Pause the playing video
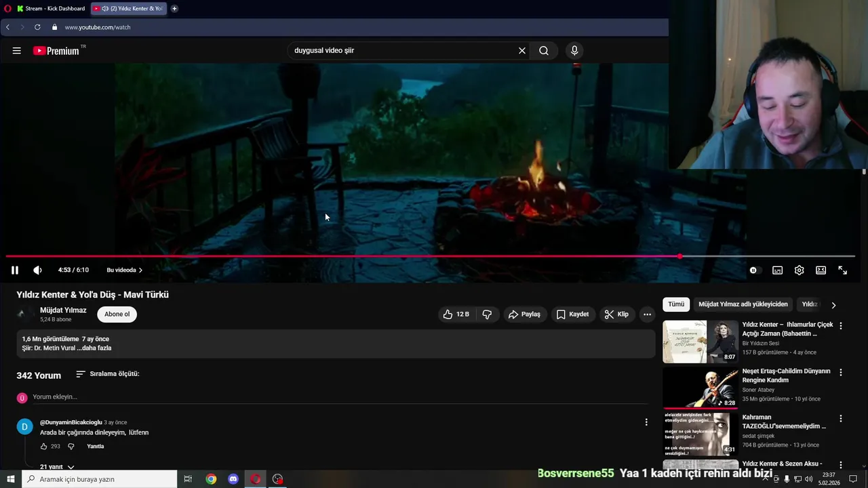Viewport: 868px width, 488px height. point(14,270)
